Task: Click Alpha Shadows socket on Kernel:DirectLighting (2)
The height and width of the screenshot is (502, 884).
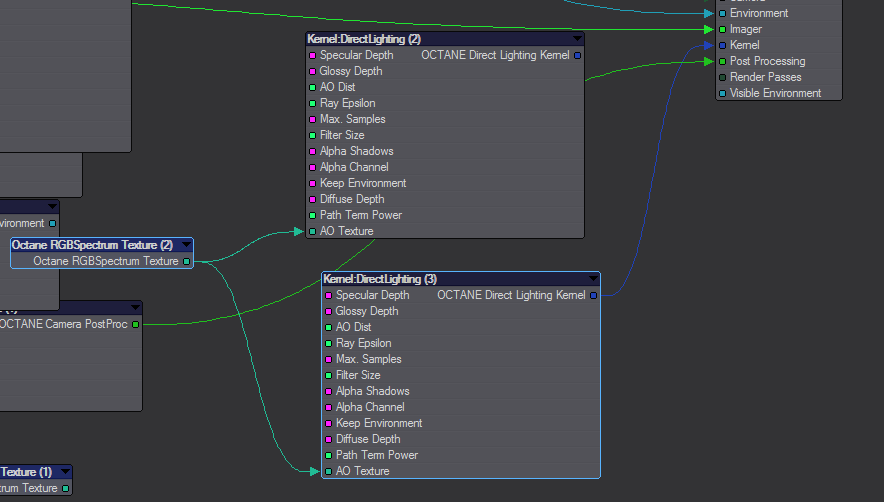Action: pyautogui.click(x=312, y=151)
